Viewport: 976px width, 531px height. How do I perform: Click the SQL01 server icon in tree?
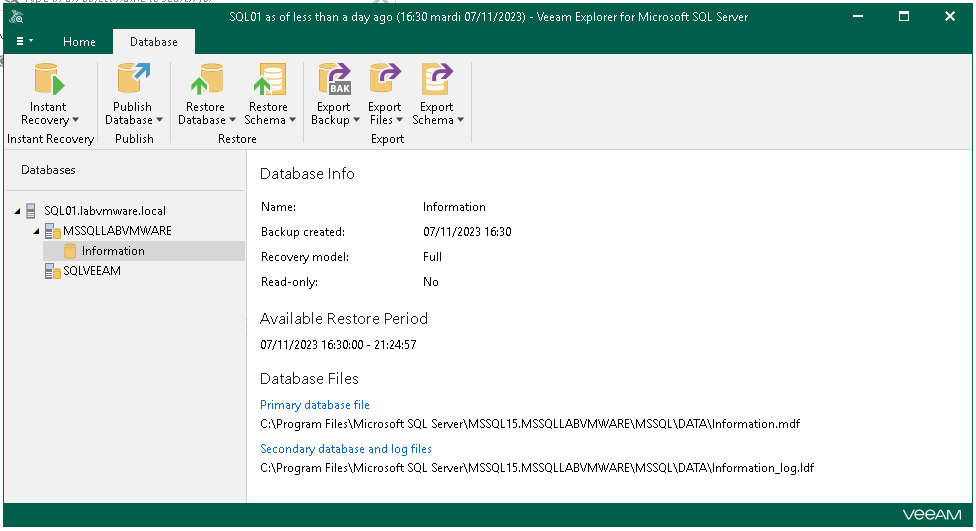coord(30,211)
